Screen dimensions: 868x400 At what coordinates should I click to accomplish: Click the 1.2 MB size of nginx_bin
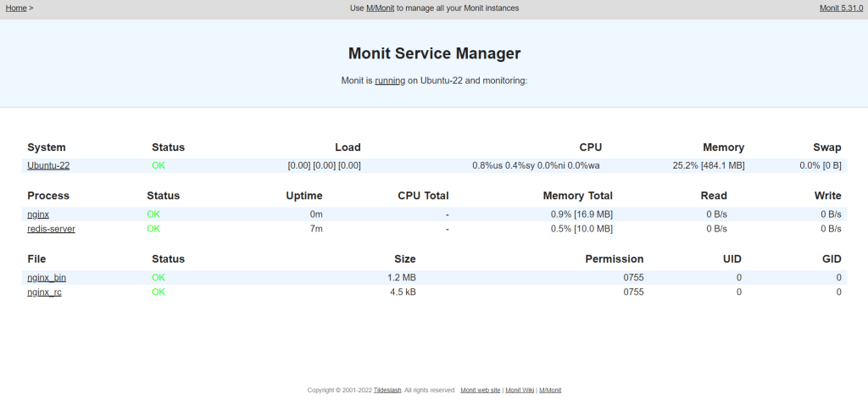(402, 277)
